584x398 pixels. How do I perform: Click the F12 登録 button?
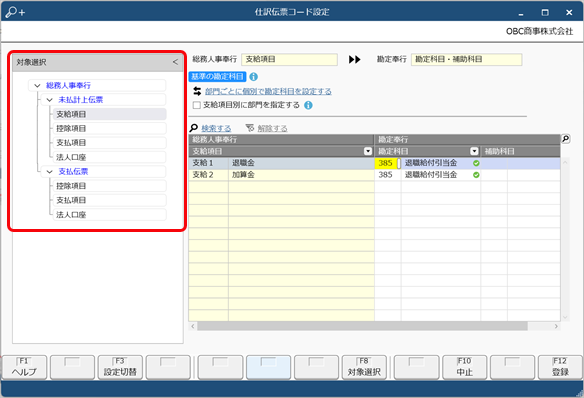[x=560, y=367]
